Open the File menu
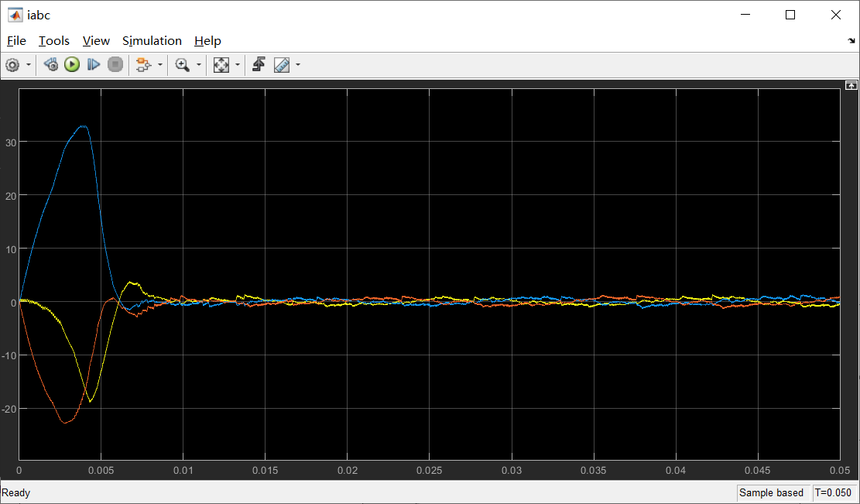Screen dimensions: 860x504 click(16, 41)
